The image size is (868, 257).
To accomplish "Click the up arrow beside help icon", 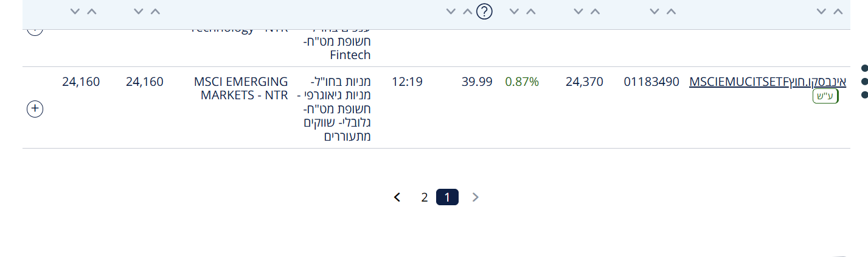I will click(x=467, y=12).
